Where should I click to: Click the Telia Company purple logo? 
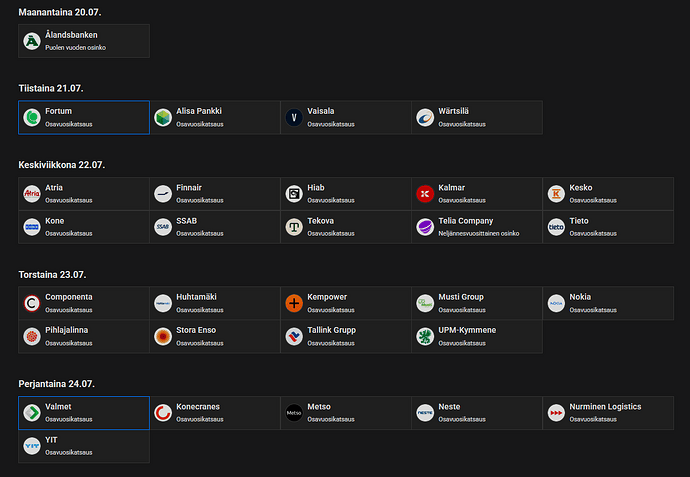(x=425, y=227)
